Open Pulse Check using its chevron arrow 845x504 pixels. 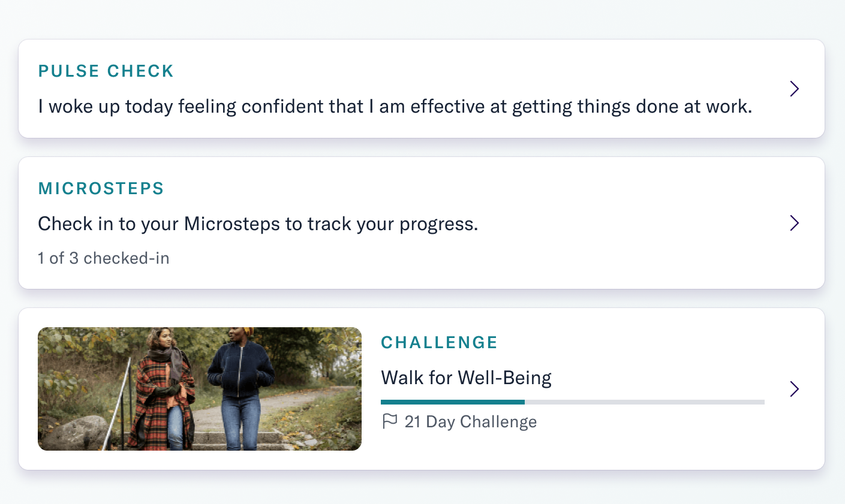pyautogui.click(x=795, y=89)
